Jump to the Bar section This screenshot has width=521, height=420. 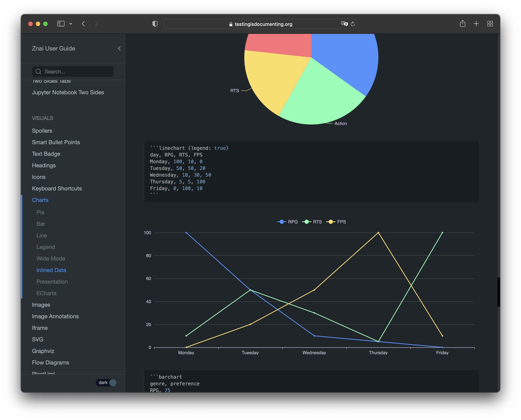click(41, 224)
